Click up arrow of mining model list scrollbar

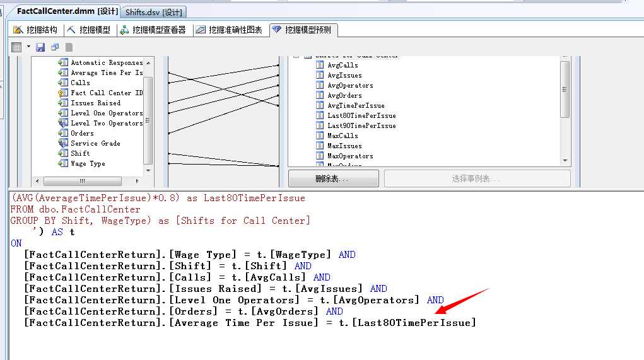pos(148,63)
